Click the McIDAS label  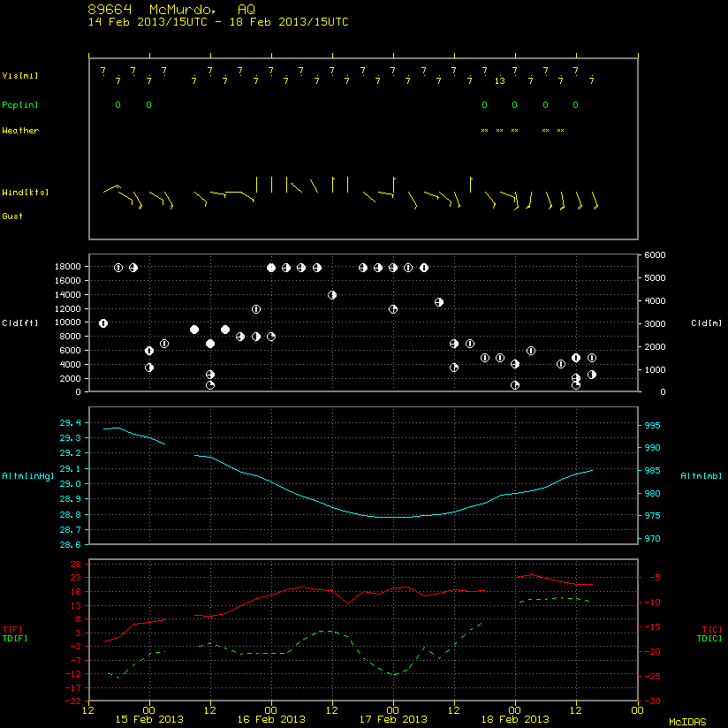687,722
